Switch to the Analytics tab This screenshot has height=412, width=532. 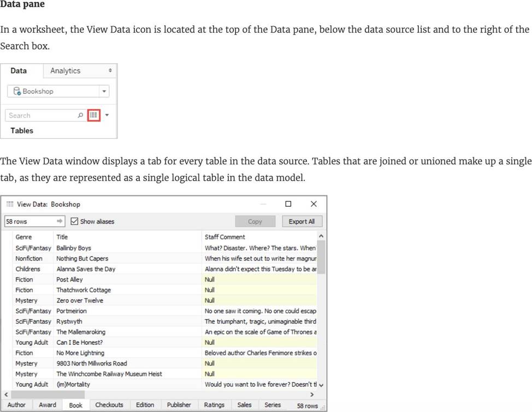point(65,70)
